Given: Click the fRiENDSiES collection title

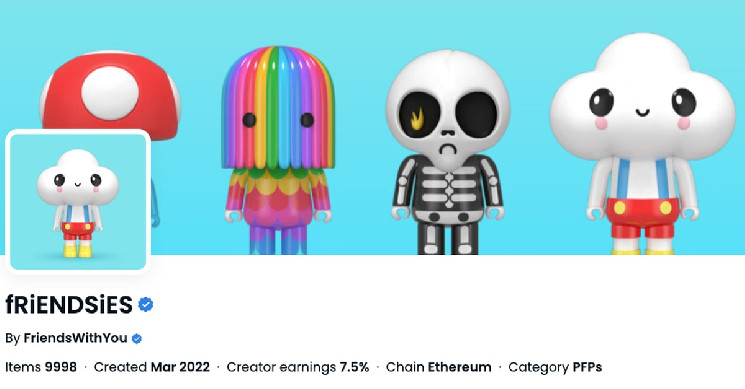Looking at the screenshot, I should tap(69, 304).
